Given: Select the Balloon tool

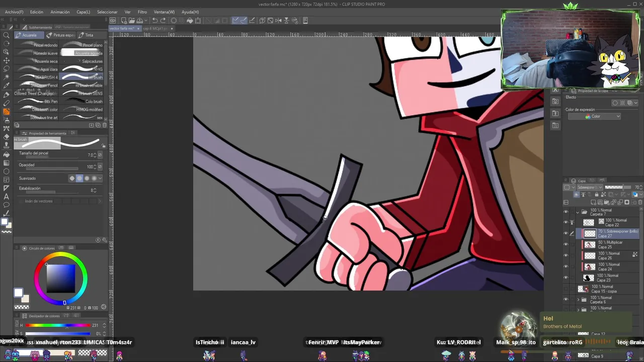Looking at the screenshot, I should point(7,205).
